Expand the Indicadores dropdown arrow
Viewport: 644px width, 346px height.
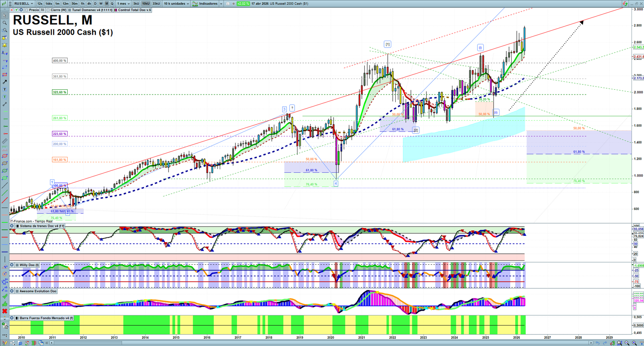click(221, 4)
